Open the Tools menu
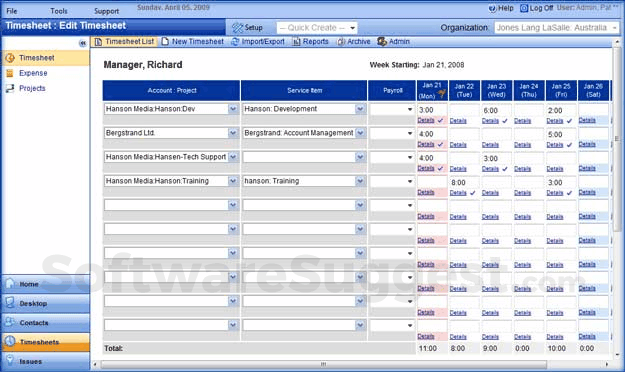This screenshot has height=372, width=625. coord(59,11)
